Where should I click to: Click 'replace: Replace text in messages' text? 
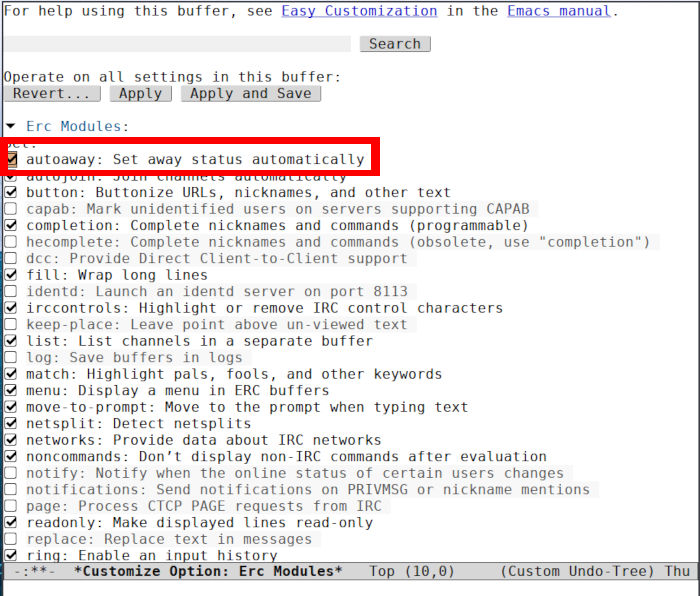click(169, 539)
